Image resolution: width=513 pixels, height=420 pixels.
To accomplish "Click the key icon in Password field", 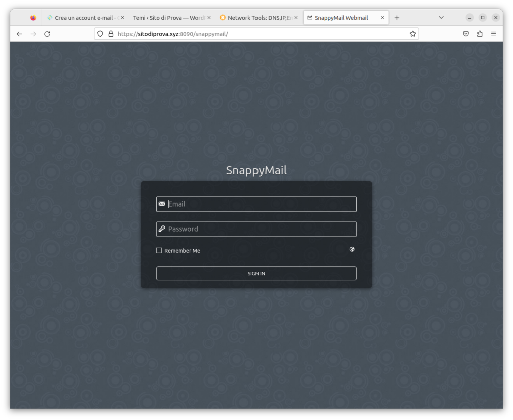I will click(162, 229).
